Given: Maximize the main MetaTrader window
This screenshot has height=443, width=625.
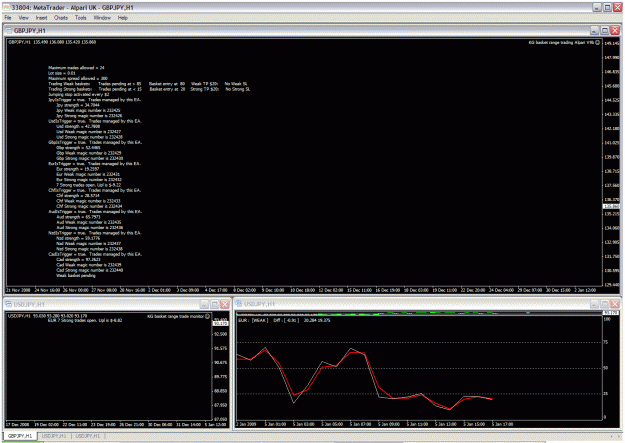Looking at the screenshot, I should [x=607, y=7].
